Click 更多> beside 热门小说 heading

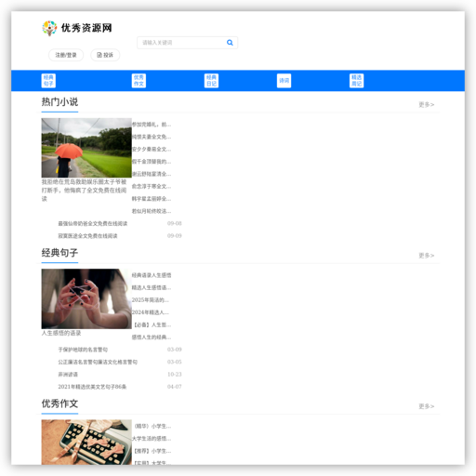point(427,105)
